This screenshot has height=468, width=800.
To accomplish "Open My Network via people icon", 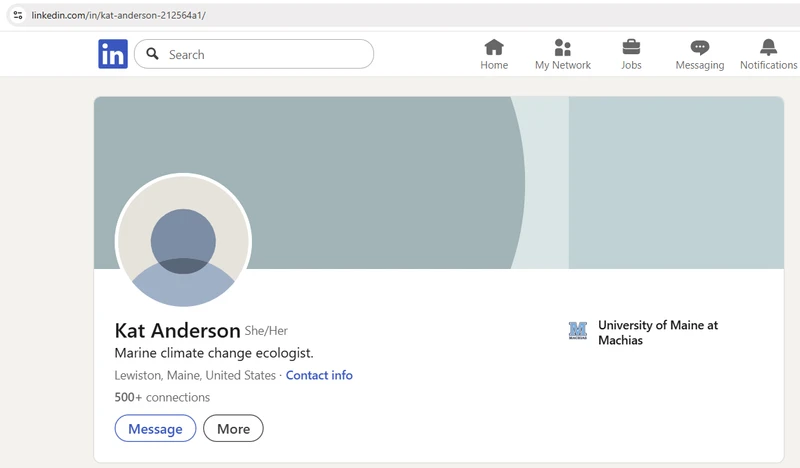I will coord(563,47).
